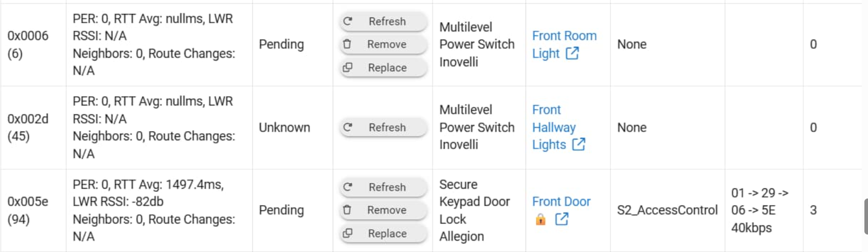Click the external link icon beside Front Room Light
Screen dimensions: 868x252
tap(572, 53)
